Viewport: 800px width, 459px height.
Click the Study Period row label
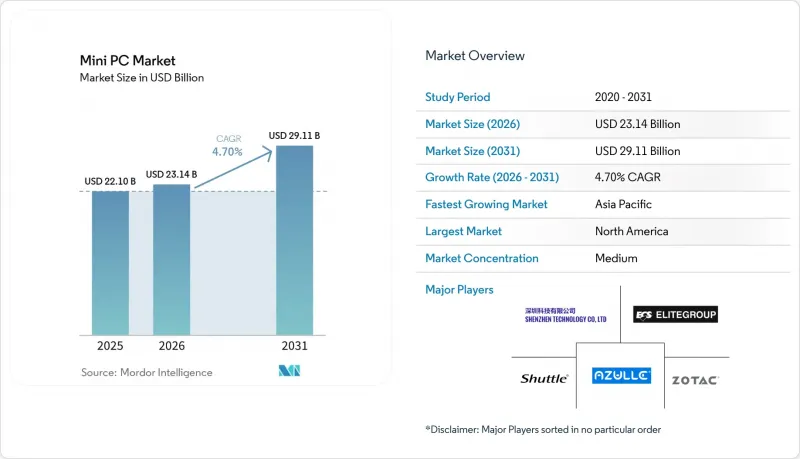click(x=458, y=97)
